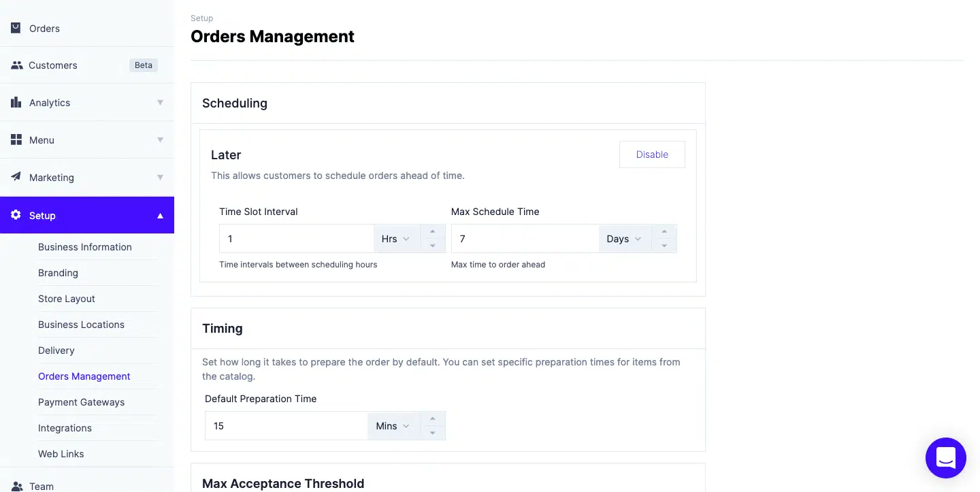
Task: Open Business Locations setup page
Action: click(82, 325)
